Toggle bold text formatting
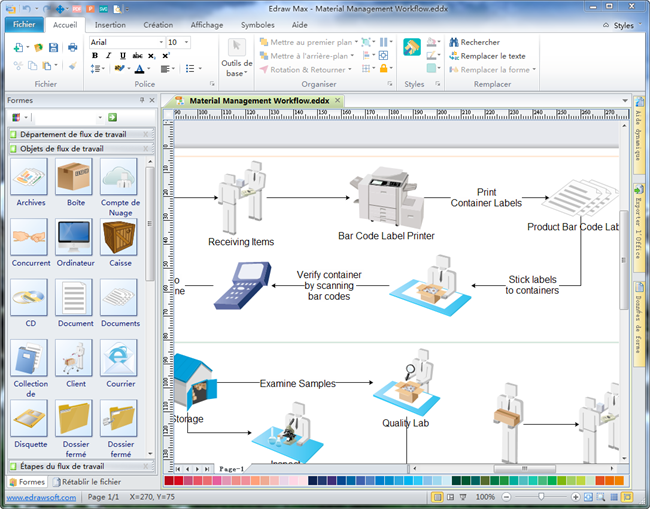Screen dimensions: 650x509 pyautogui.click(x=95, y=56)
